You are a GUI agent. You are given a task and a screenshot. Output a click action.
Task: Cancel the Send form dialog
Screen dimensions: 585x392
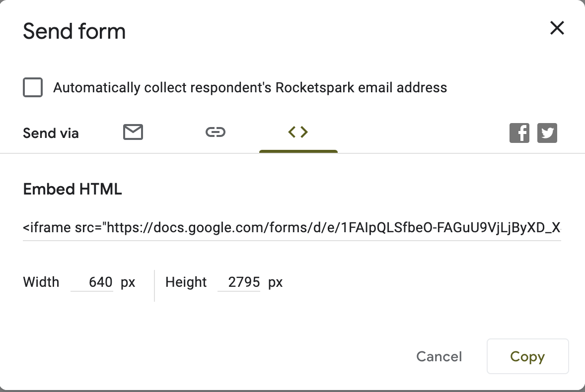[439, 357]
